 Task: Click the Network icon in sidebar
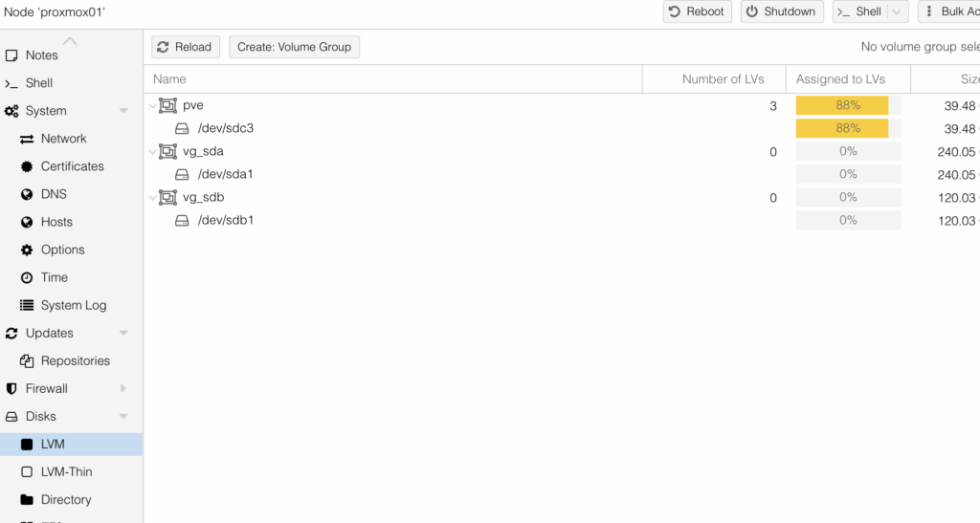pyautogui.click(x=27, y=139)
